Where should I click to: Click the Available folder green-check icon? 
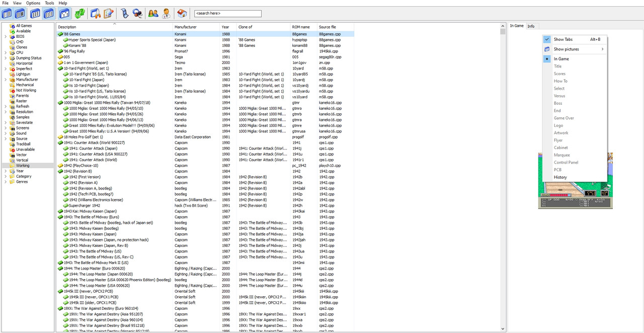[x=12, y=31]
